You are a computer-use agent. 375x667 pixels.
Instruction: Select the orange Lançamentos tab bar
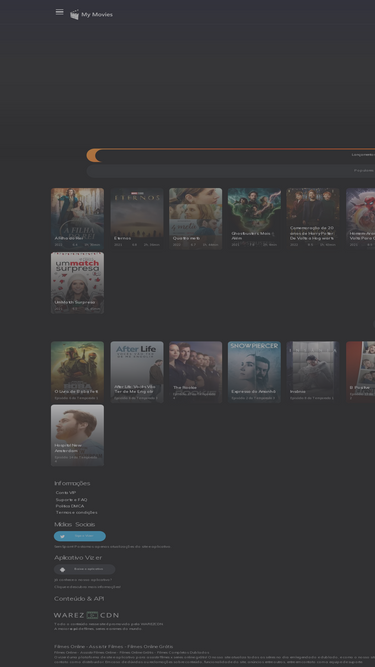click(230, 155)
